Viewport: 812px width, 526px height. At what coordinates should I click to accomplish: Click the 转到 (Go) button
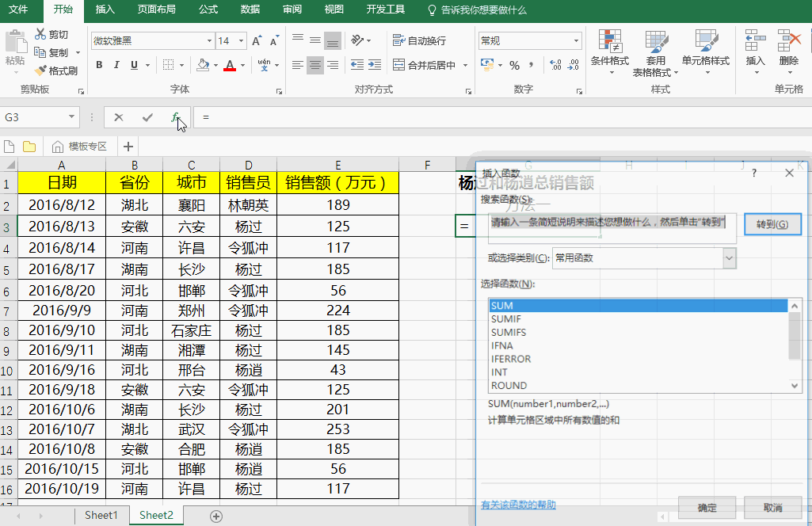[x=772, y=224]
